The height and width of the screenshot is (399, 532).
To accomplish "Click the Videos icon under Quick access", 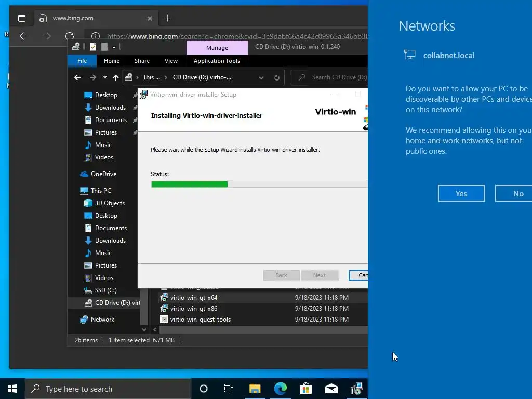I will (88, 157).
